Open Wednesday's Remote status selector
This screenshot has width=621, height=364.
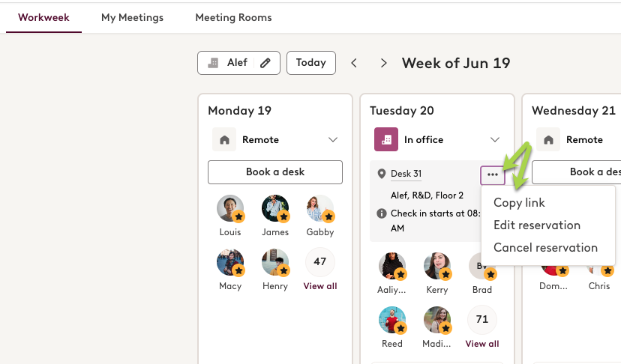pyautogui.click(x=578, y=139)
